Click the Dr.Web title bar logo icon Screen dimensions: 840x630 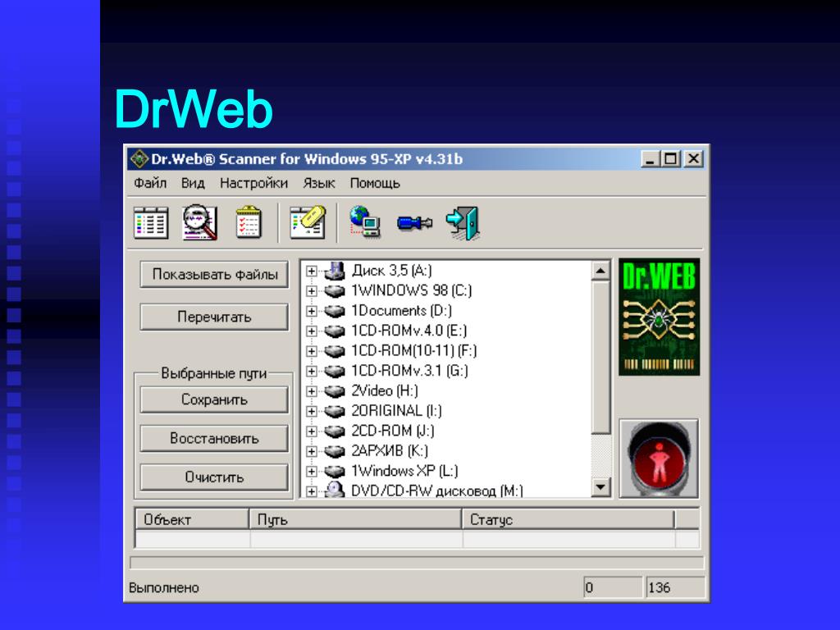pyautogui.click(x=139, y=158)
